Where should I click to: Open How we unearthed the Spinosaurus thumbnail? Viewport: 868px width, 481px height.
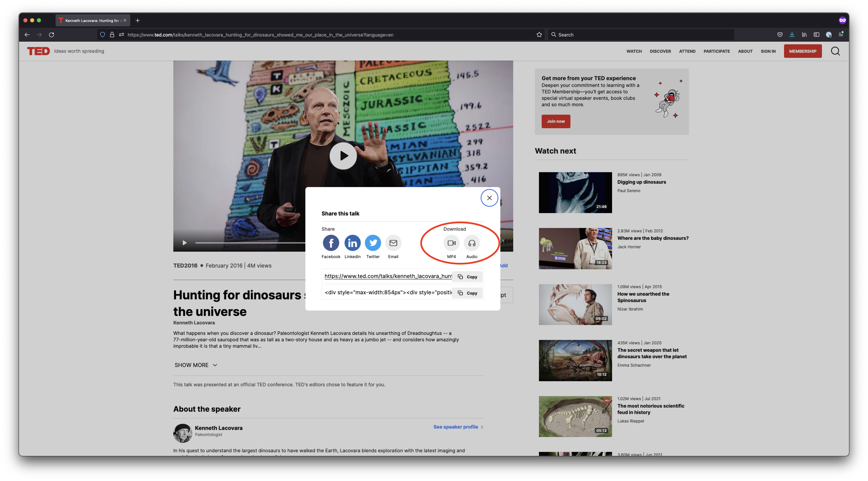click(x=575, y=305)
